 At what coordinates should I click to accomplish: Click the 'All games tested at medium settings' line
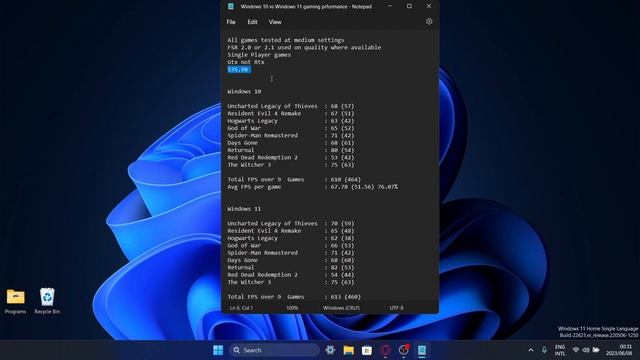click(x=286, y=40)
